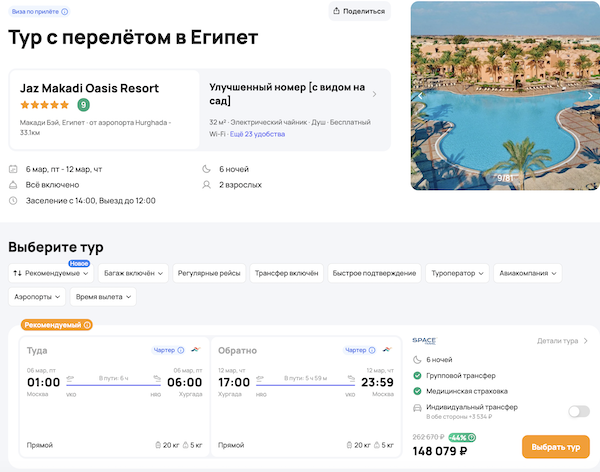
Task: Click charter info icon in Туда flight
Action: [181, 350]
